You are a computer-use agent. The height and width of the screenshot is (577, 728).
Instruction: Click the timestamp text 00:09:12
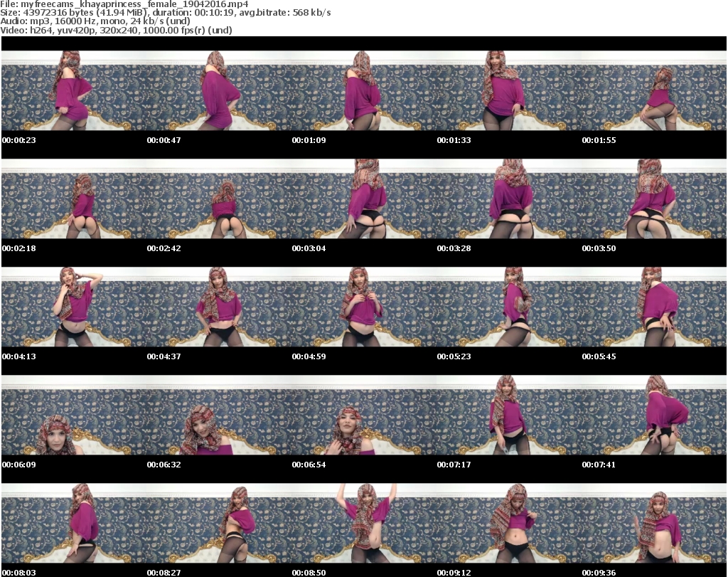[x=454, y=573]
